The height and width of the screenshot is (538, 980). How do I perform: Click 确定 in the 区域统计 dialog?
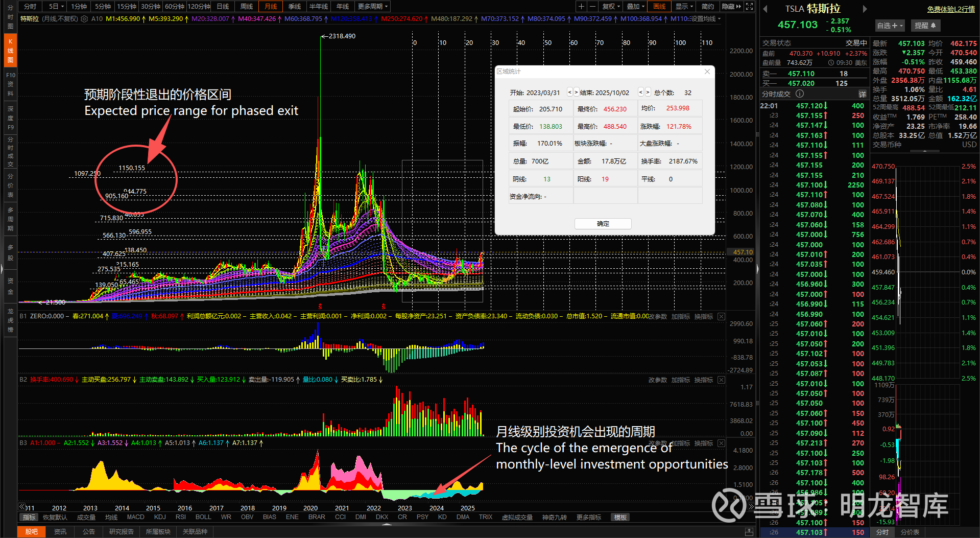coord(603,224)
